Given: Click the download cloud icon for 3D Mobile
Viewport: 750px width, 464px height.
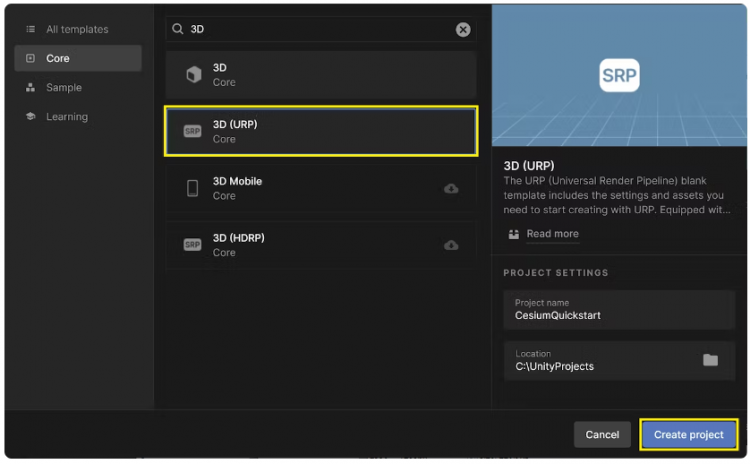Looking at the screenshot, I should [x=451, y=188].
